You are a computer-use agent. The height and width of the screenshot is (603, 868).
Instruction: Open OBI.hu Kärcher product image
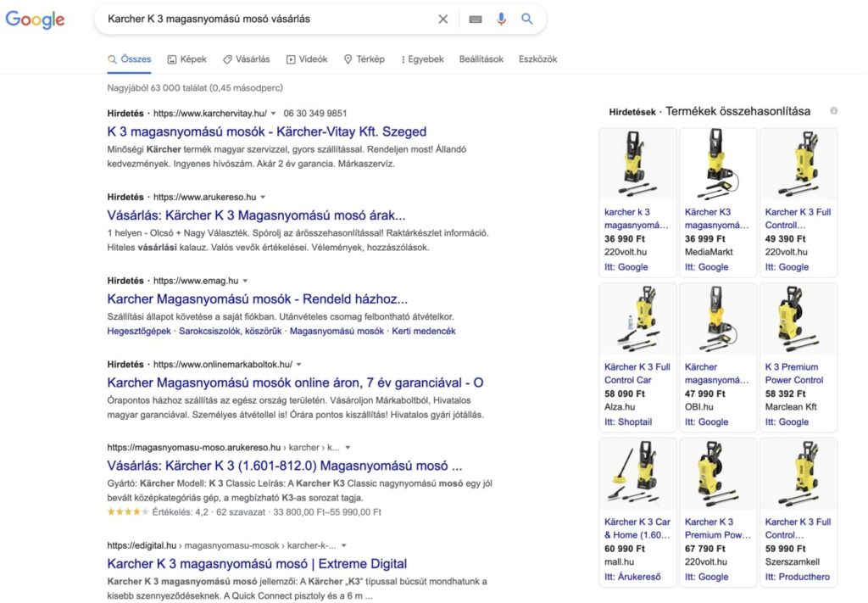click(x=718, y=319)
